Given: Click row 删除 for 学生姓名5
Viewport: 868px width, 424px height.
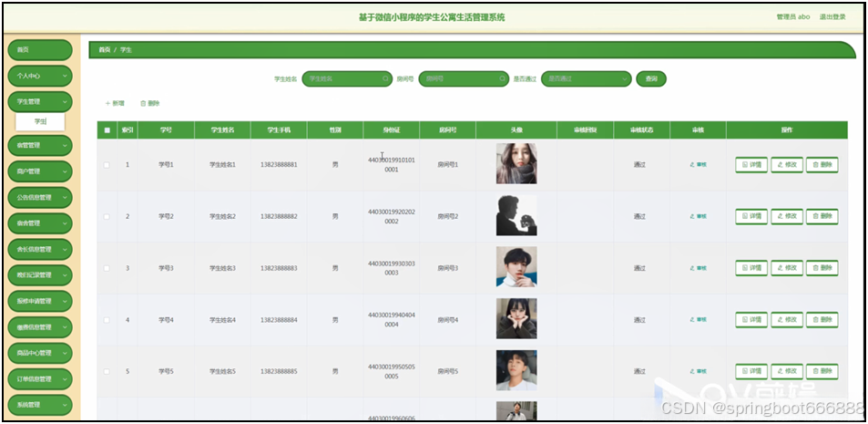Looking at the screenshot, I should click(822, 371).
